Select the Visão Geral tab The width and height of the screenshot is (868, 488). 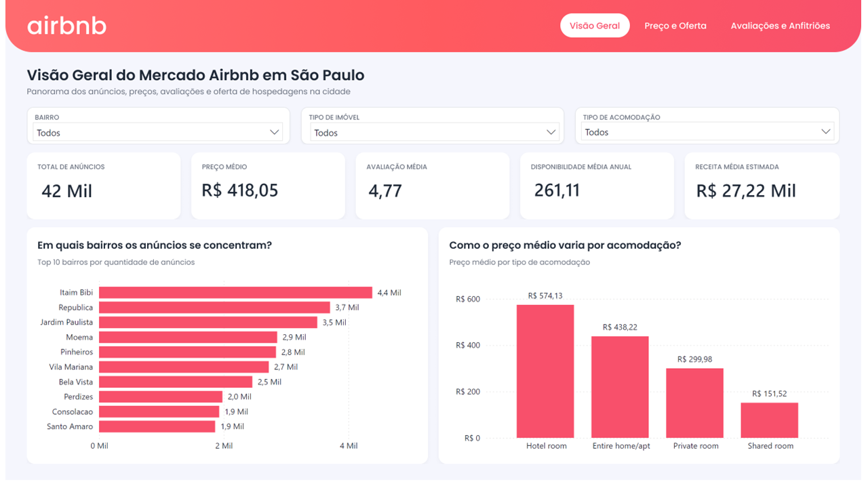click(x=595, y=26)
